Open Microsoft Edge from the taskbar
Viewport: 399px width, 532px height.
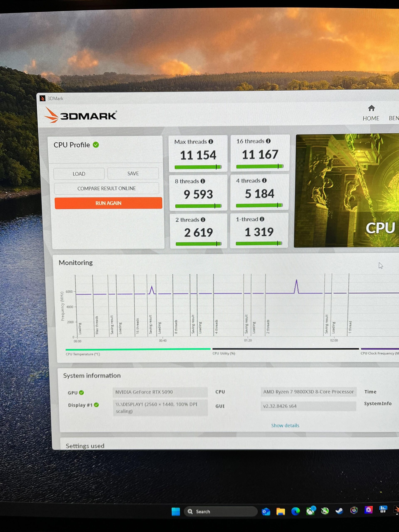[x=295, y=511]
